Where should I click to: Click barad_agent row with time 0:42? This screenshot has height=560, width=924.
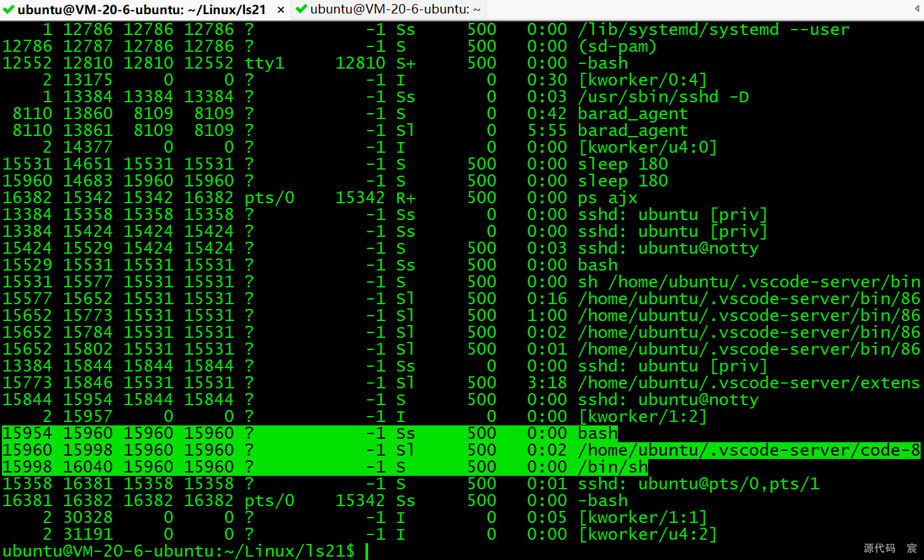tap(345, 114)
